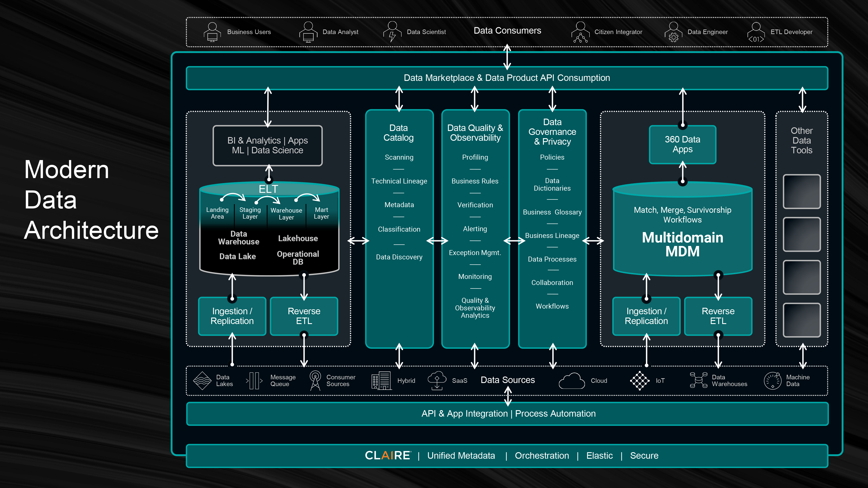Click the IoT diamond grid icon
The image size is (868, 488).
coord(639,381)
